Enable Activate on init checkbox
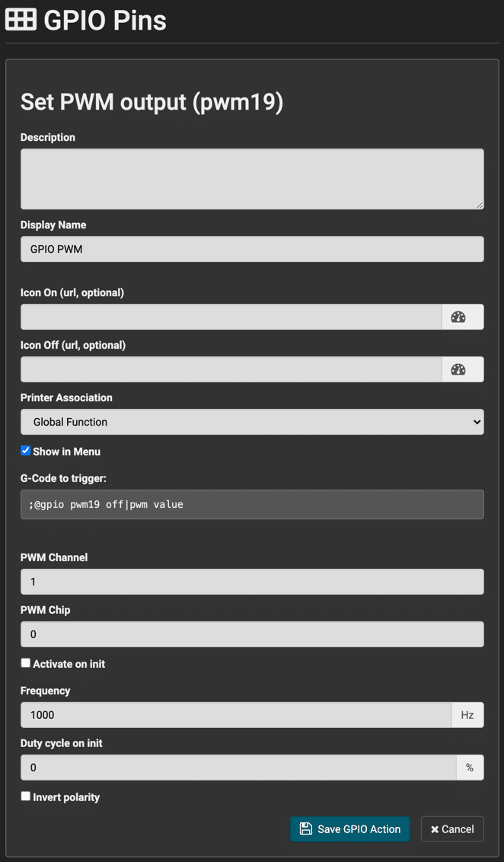This screenshot has width=504, height=862. [25, 663]
